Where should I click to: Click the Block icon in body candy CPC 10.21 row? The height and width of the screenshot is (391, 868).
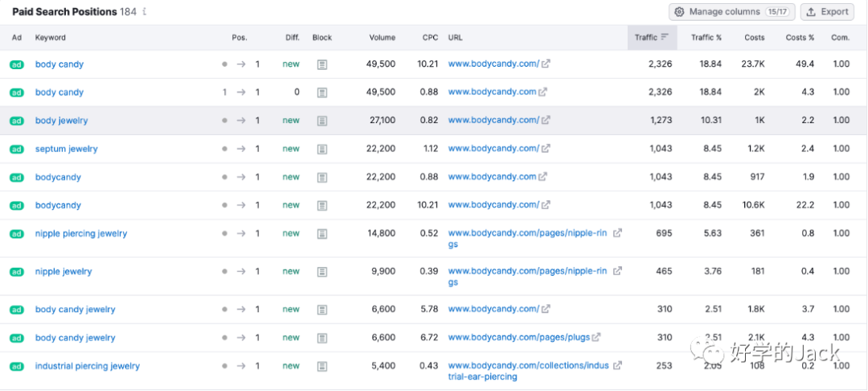[x=322, y=64]
